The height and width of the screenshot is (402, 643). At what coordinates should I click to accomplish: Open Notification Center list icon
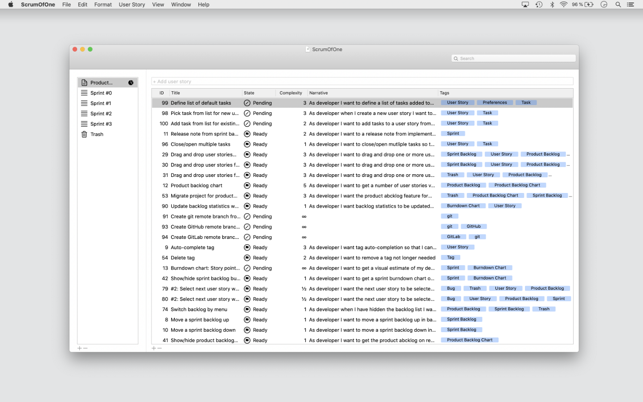point(631,5)
